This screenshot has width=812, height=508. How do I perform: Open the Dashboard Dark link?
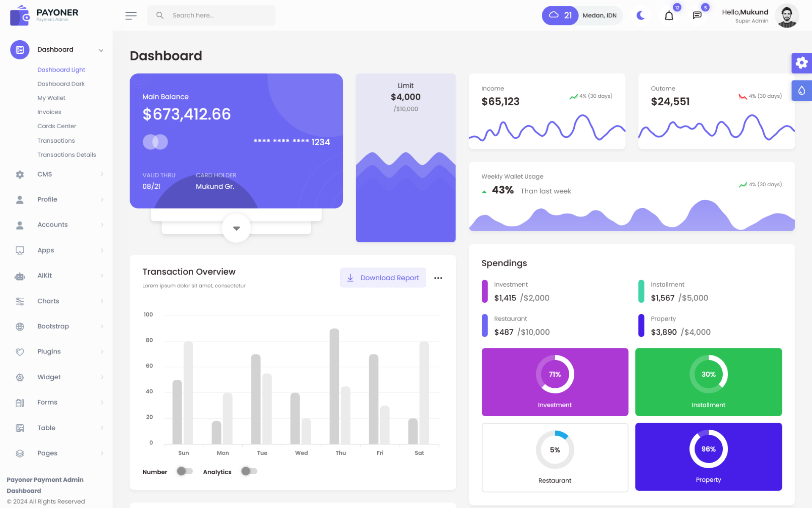[61, 84]
